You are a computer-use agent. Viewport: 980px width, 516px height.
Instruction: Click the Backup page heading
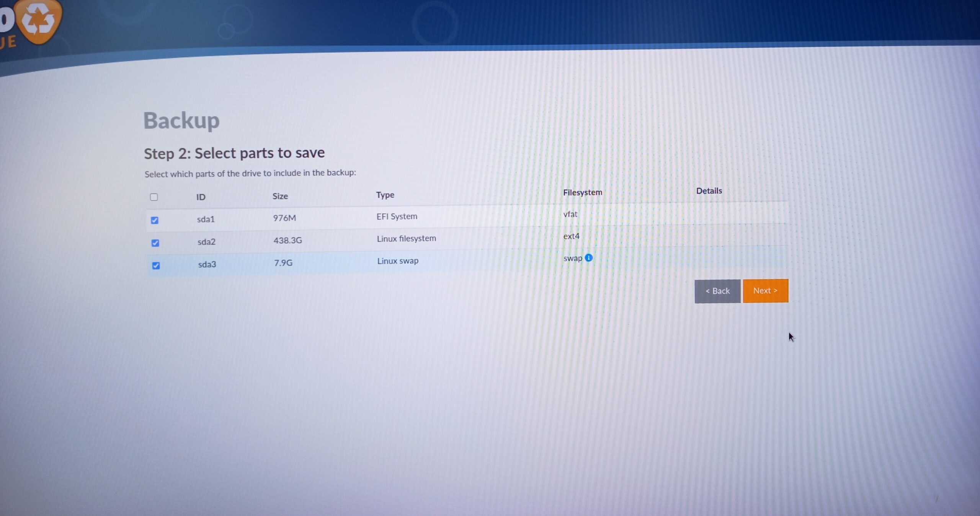tap(181, 120)
